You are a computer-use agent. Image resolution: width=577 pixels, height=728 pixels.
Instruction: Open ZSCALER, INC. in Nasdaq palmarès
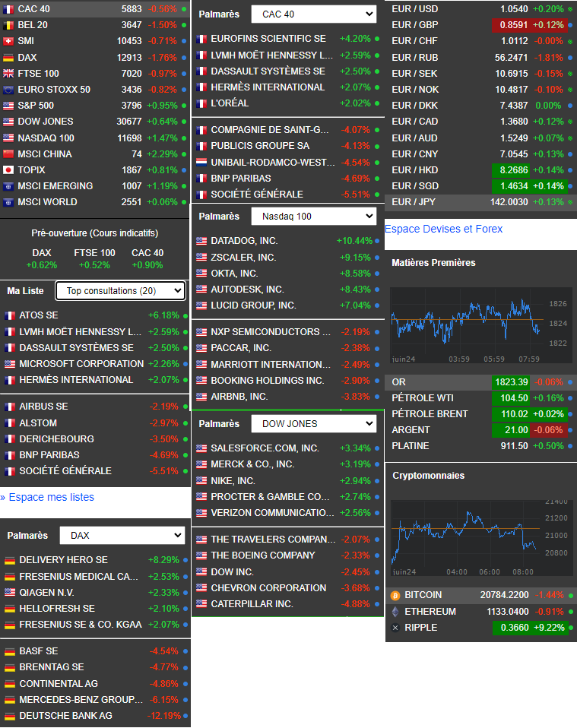(x=287, y=257)
